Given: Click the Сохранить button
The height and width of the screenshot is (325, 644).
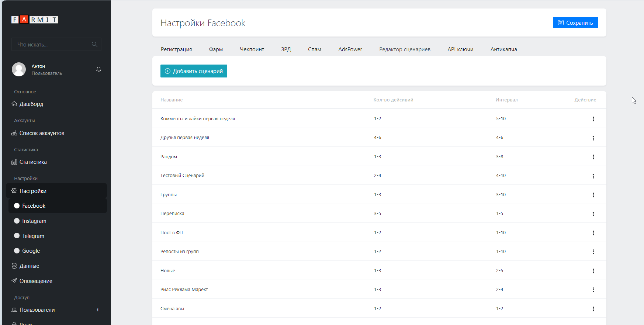Looking at the screenshot, I should 575,23.
